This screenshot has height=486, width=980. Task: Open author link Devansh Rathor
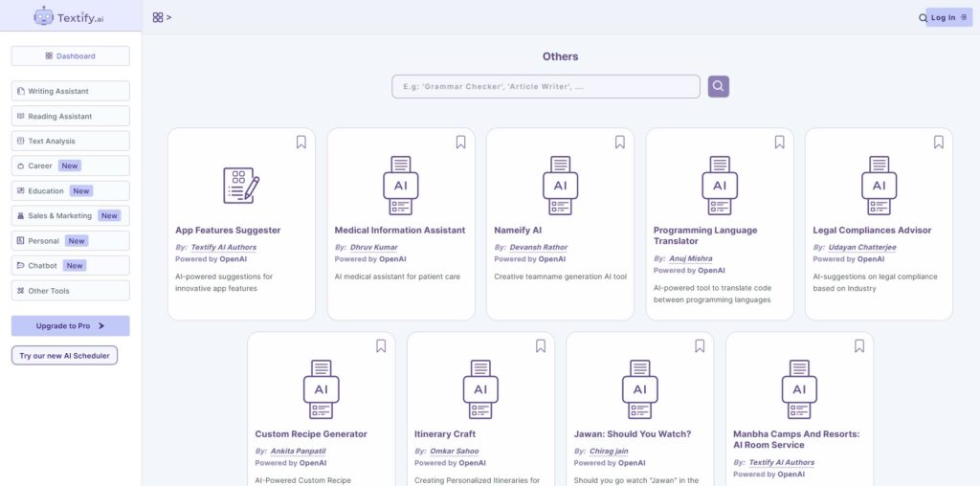click(x=539, y=248)
